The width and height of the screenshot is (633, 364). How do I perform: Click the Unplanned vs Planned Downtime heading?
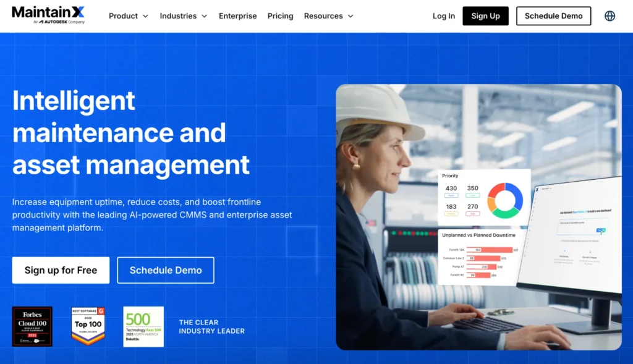click(x=478, y=235)
